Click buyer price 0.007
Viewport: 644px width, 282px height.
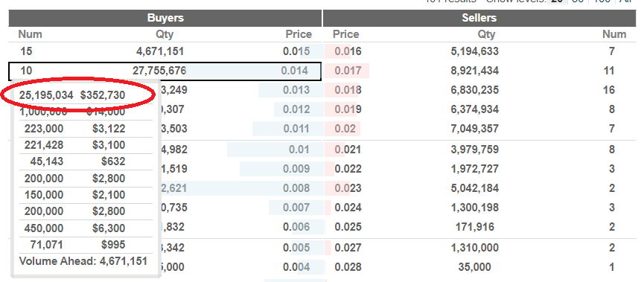pyautogui.click(x=296, y=208)
